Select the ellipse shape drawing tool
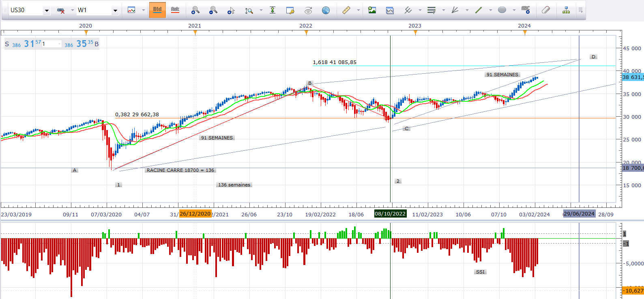Screen dimensions: 644x299 pos(502,10)
